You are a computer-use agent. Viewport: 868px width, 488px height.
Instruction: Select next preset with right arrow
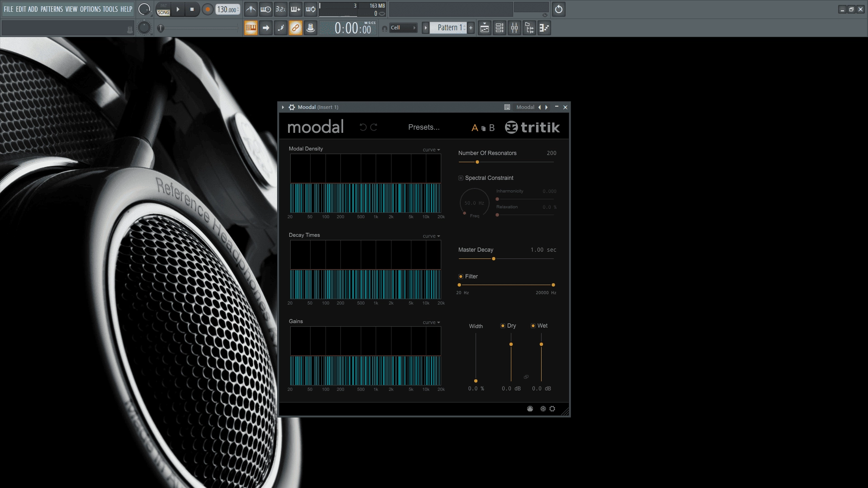click(x=547, y=108)
